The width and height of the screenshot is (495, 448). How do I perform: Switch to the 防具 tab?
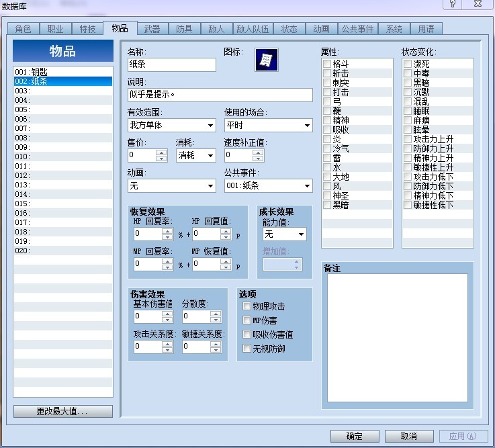tap(184, 29)
